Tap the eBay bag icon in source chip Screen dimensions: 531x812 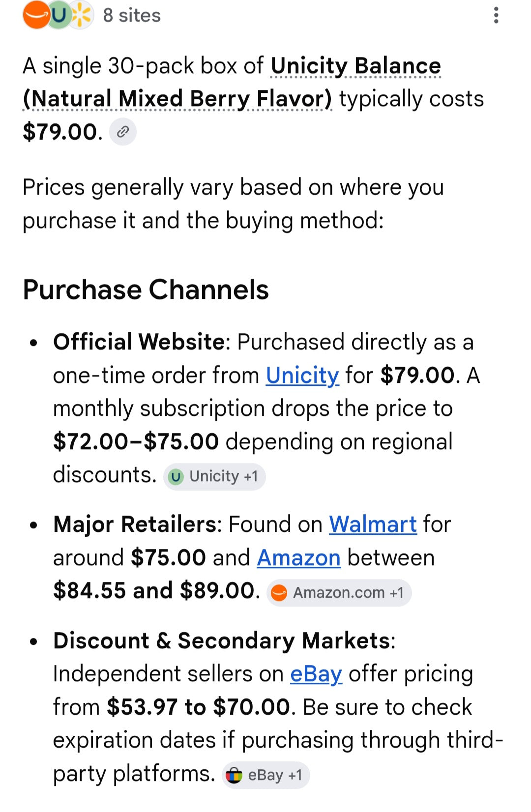[x=234, y=775]
